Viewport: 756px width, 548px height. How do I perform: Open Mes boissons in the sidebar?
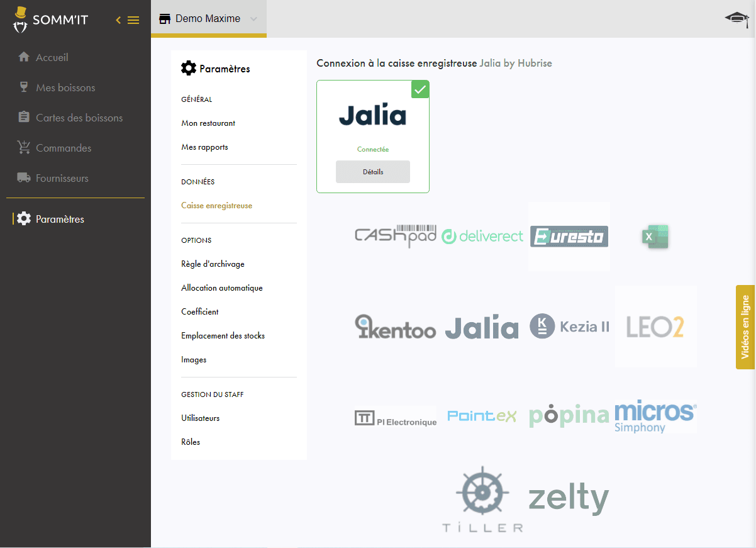click(x=65, y=87)
